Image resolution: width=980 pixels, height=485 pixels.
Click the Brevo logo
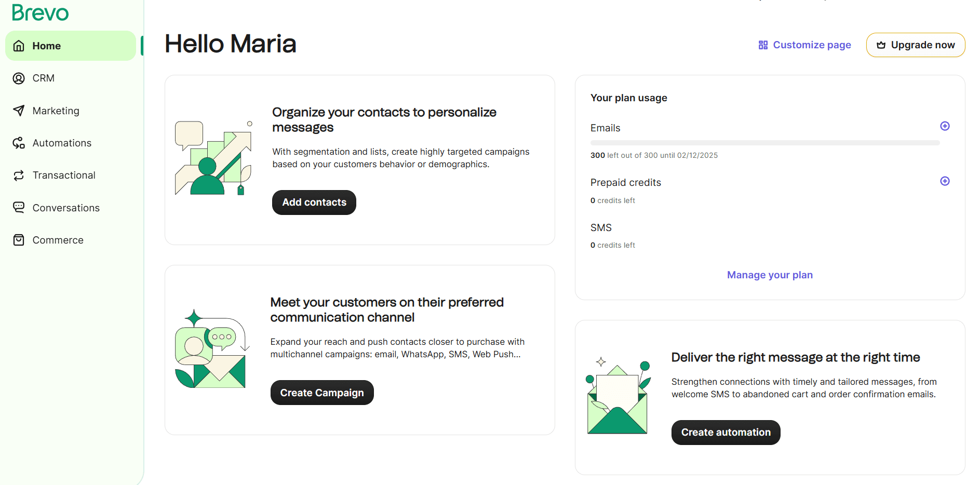pos(40,12)
